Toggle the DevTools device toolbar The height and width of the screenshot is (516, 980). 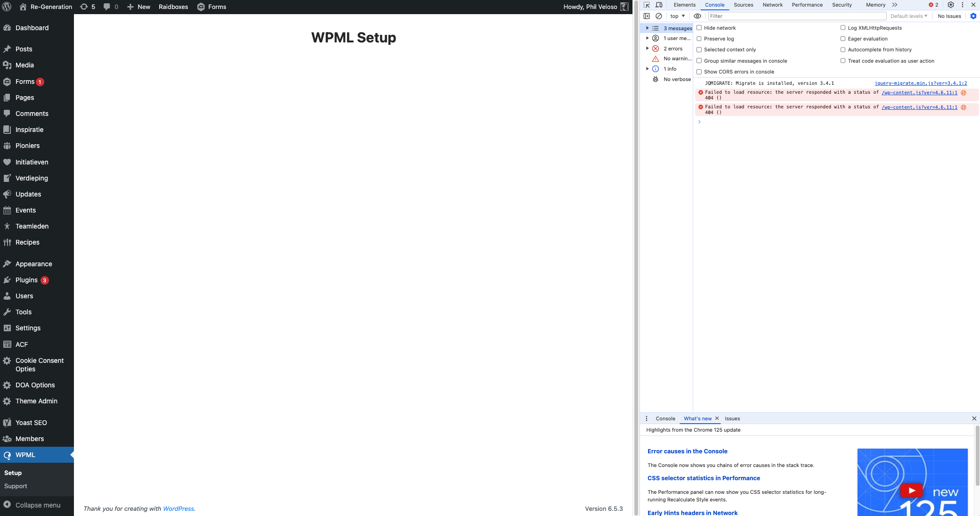pos(659,5)
